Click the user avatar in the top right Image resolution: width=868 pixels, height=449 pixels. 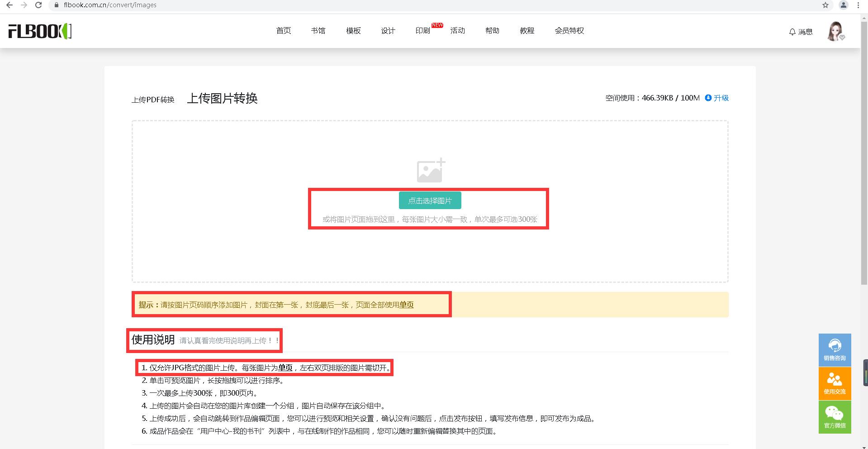[x=835, y=31]
